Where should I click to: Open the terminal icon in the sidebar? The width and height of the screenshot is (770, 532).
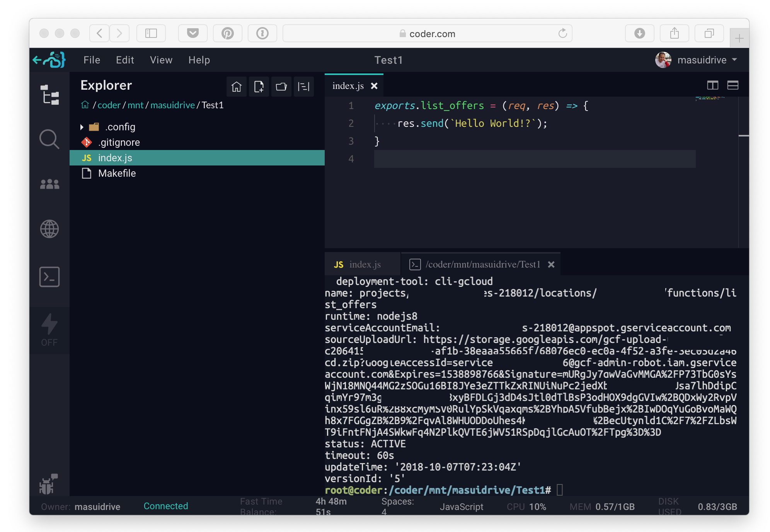[50, 276]
